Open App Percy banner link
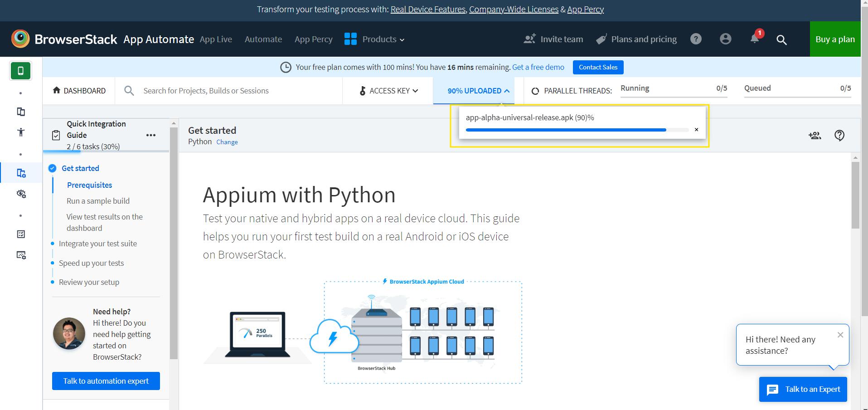Image resolution: width=868 pixels, height=410 pixels. (585, 9)
